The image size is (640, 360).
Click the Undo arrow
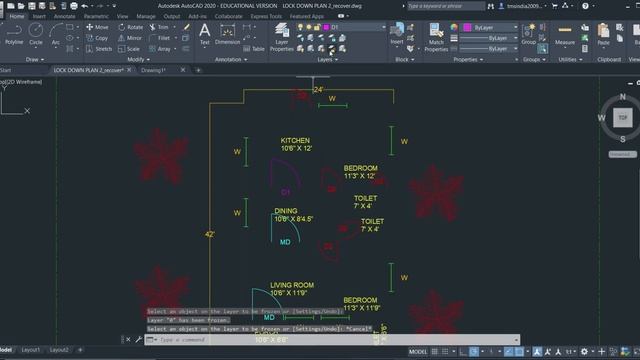coord(84,6)
